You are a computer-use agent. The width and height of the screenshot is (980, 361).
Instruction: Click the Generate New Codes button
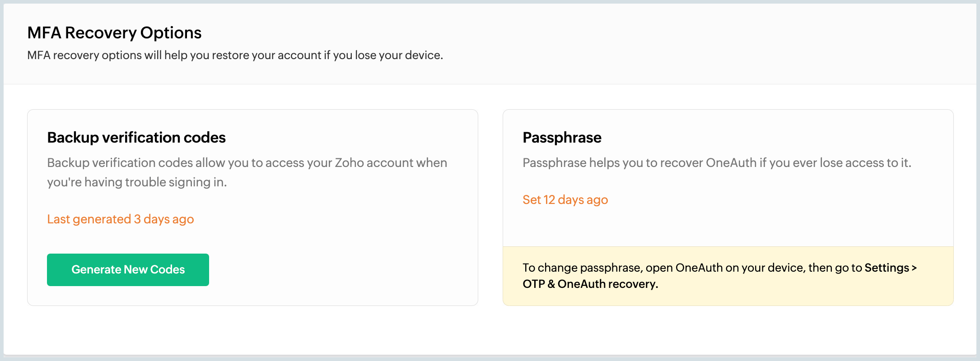point(128,270)
